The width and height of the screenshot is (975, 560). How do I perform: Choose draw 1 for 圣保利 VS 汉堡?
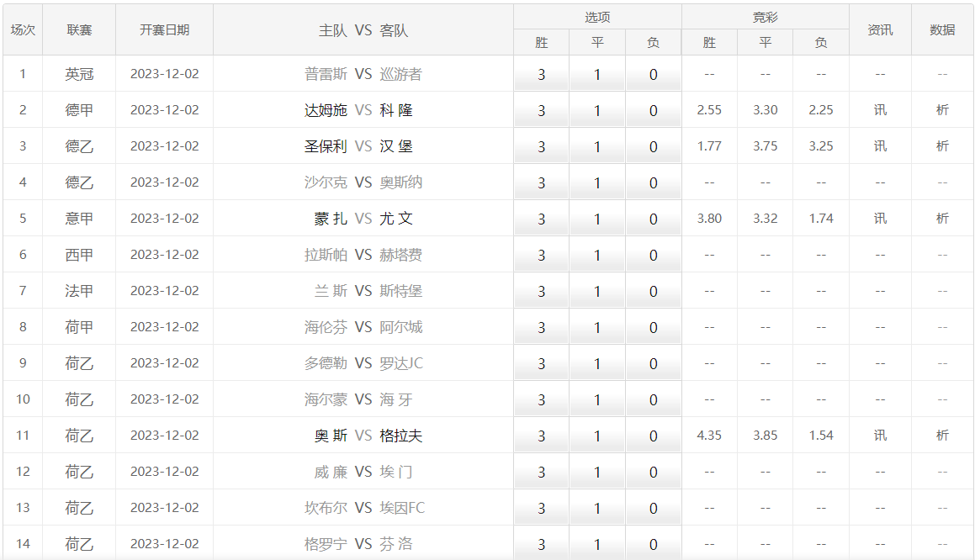point(597,146)
